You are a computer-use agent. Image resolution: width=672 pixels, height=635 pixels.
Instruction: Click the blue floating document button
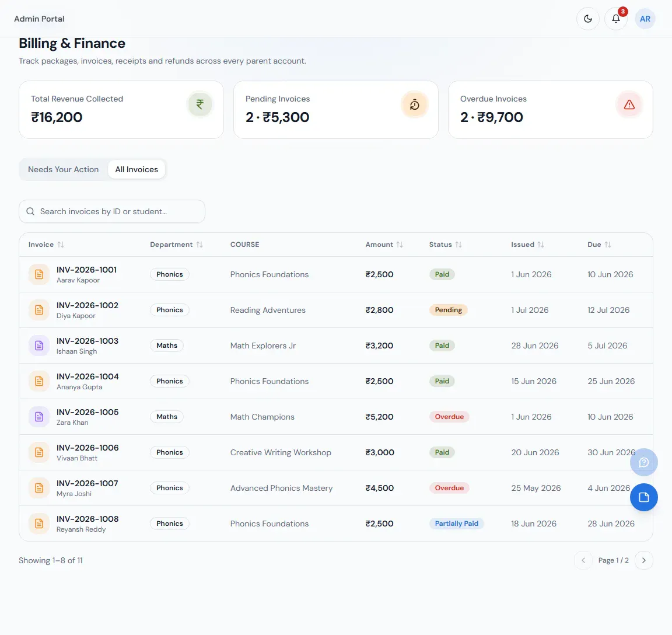tap(644, 497)
